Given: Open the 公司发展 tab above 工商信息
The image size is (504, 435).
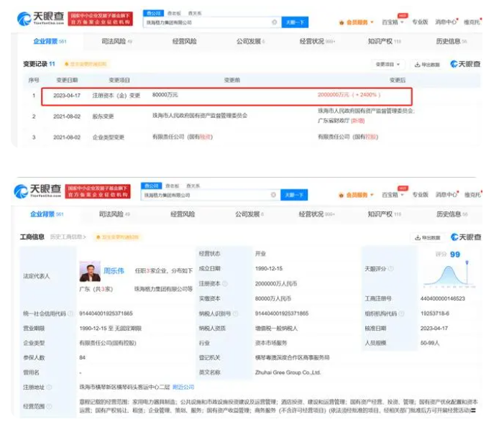Looking at the screenshot, I should coord(249,214).
